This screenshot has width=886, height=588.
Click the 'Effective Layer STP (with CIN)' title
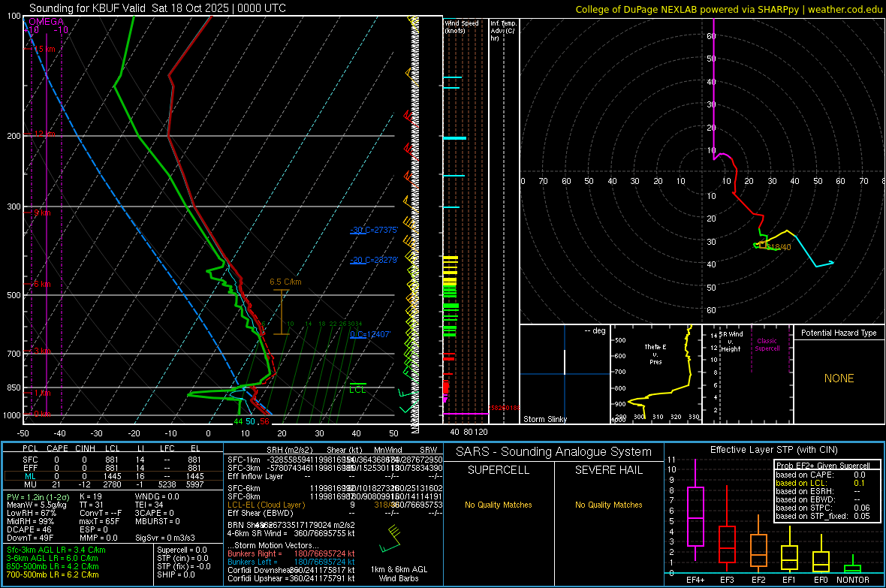coord(773,450)
